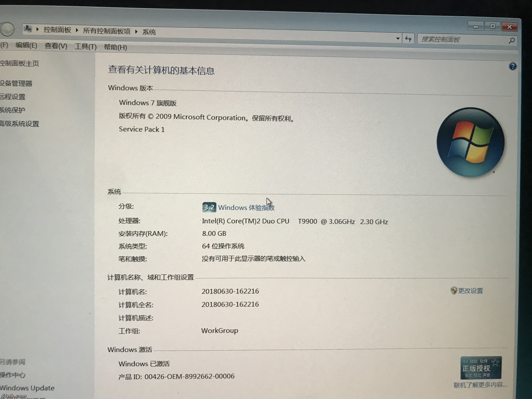Click the 更改设置 link
This screenshot has width=532, height=399.
(x=470, y=291)
